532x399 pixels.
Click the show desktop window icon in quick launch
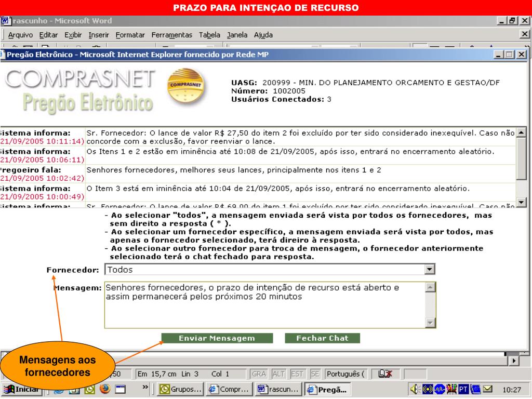point(121,389)
